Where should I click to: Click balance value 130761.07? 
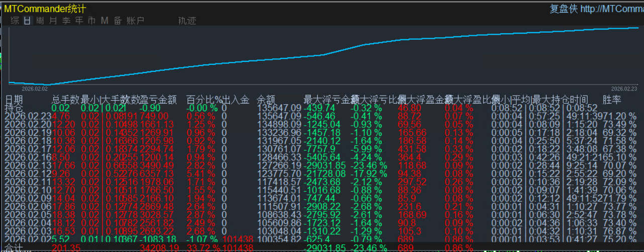pos(279,149)
